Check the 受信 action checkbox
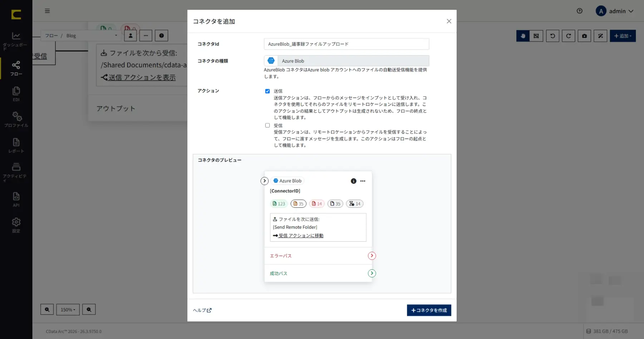Viewport: 644px width, 339px height. point(267,125)
